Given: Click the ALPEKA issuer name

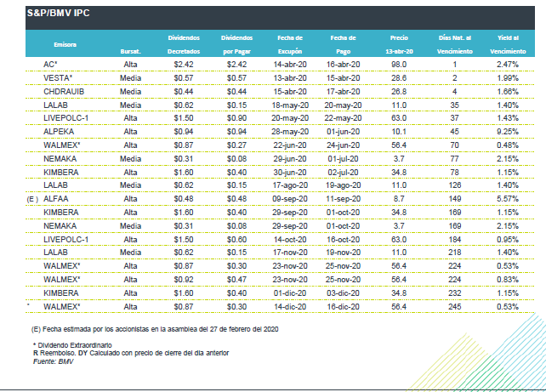Looking at the screenshot, I should [59, 132].
